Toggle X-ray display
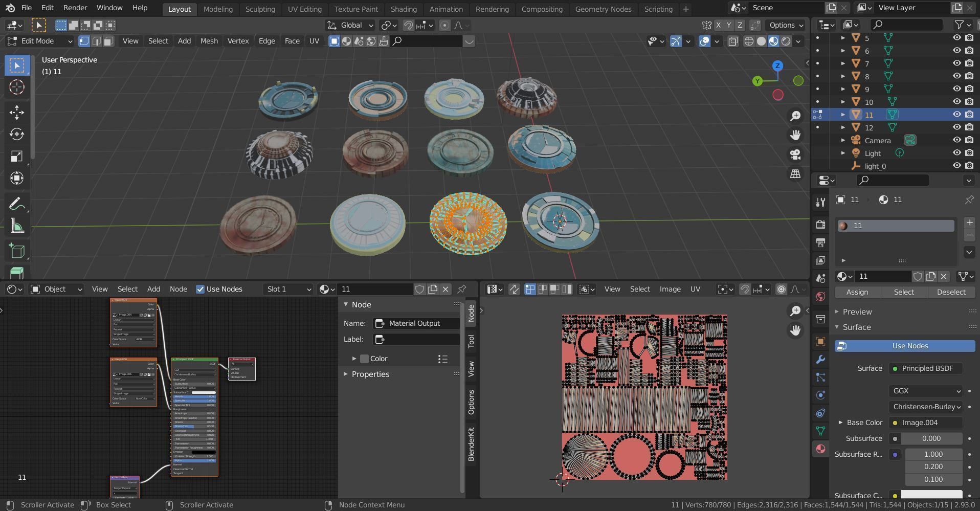This screenshot has width=980, height=511. (x=733, y=41)
